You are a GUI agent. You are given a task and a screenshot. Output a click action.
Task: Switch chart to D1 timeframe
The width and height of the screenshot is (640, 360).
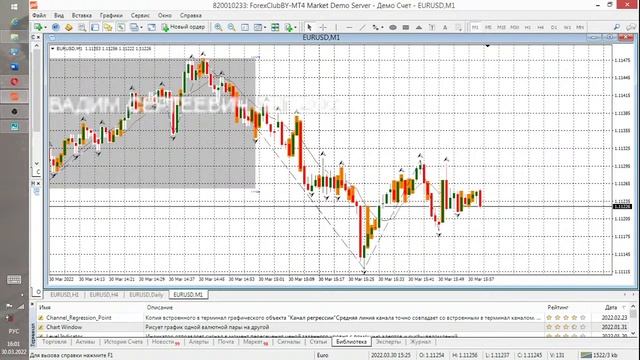click(x=554, y=27)
